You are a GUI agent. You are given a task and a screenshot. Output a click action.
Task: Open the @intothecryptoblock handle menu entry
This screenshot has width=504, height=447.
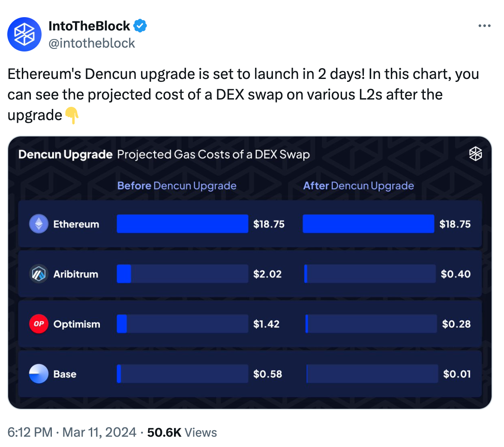[x=93, y=43]
